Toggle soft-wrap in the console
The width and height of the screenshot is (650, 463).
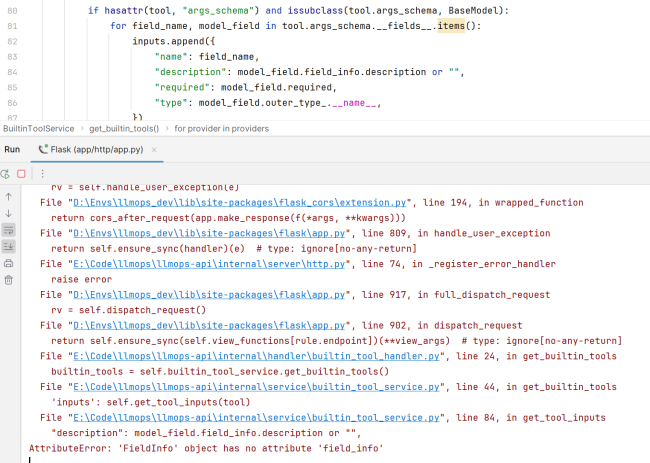(x=9, y=230)
